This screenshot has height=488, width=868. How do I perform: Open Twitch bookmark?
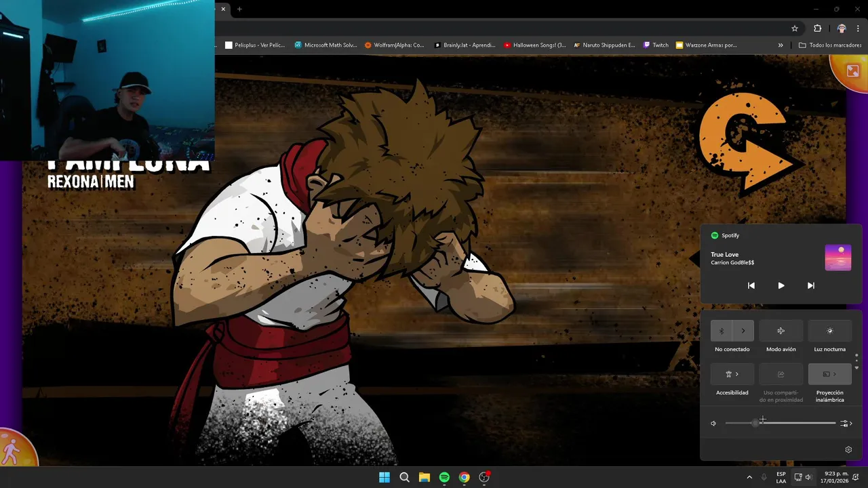[656, 45]
